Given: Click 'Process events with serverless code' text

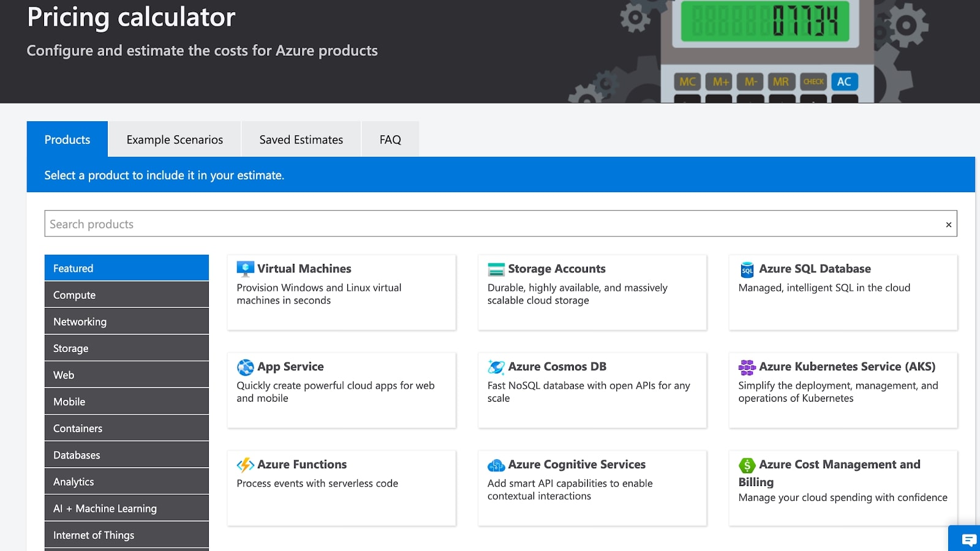Looking at the screenshot, I should point(317,484).
